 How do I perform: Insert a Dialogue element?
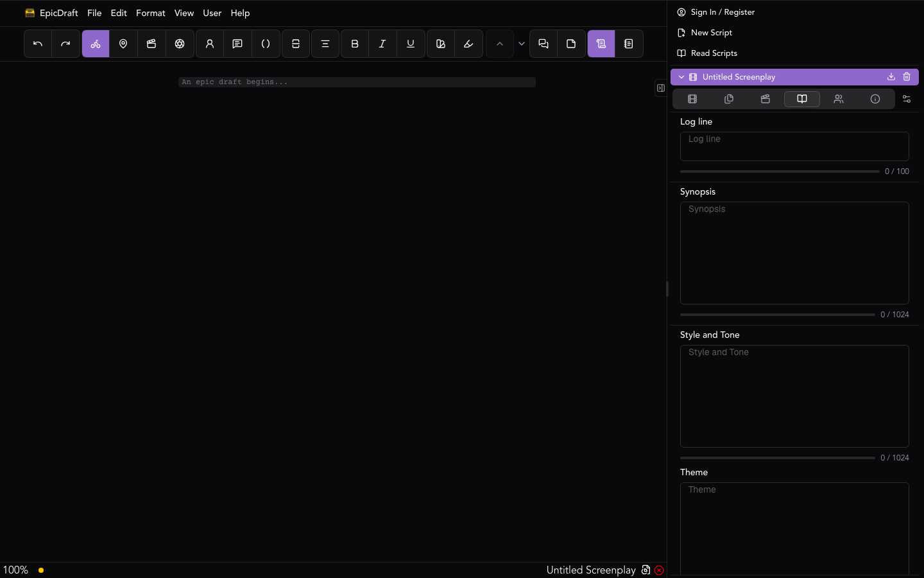coord(237,44)
